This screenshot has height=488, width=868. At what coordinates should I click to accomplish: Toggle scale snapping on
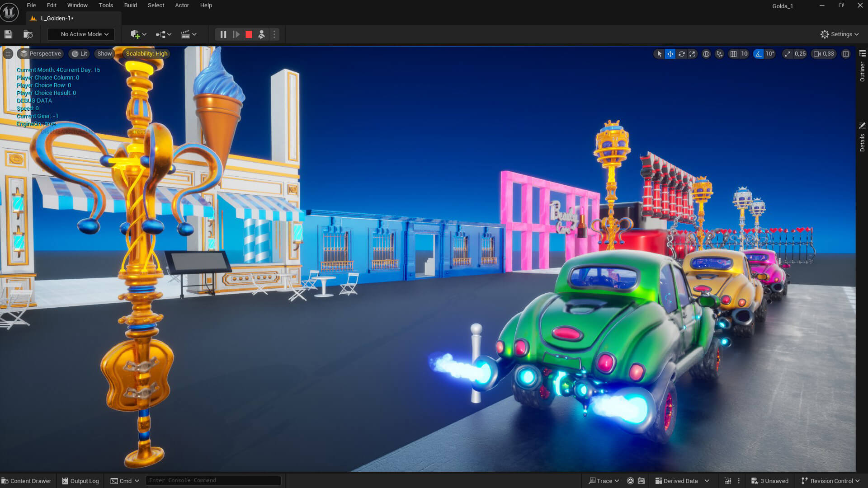pos(788,54)
